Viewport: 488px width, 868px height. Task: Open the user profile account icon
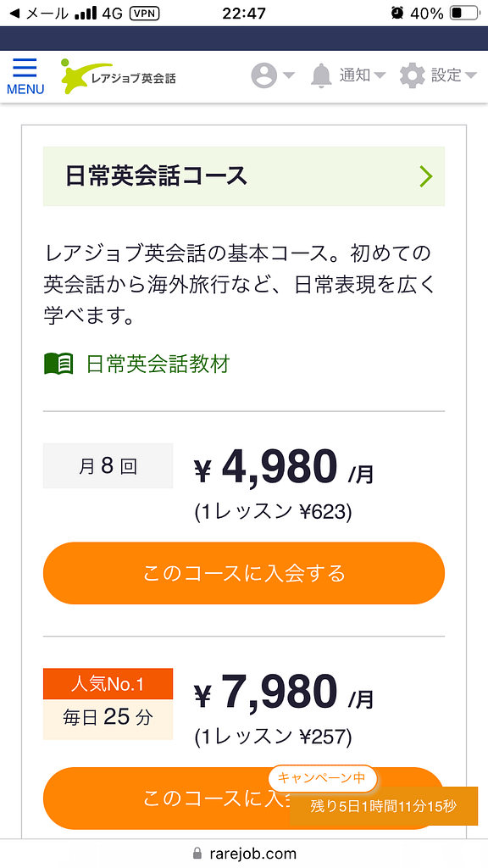tap(265, 75)
